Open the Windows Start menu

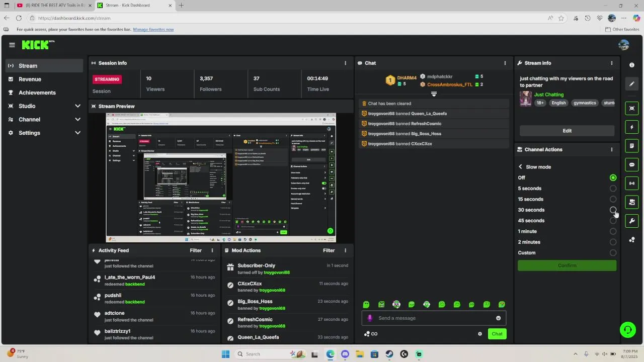point(225,354)
